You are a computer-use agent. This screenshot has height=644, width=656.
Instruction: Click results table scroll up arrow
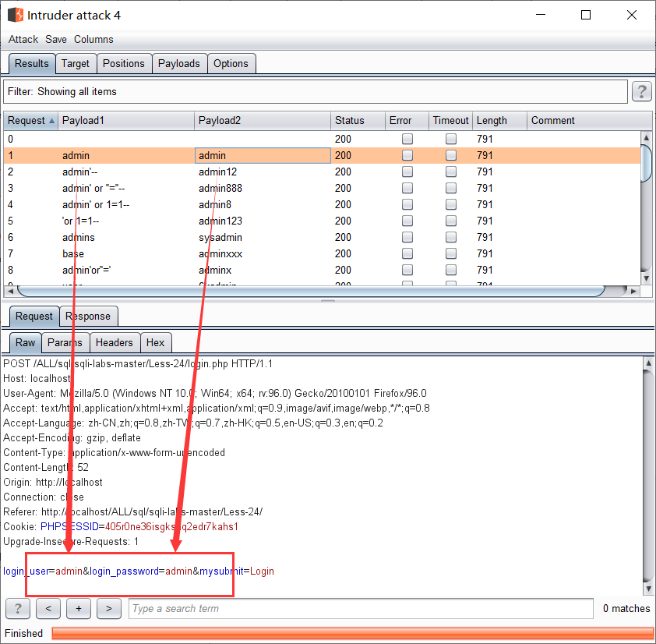click(647, 137)
